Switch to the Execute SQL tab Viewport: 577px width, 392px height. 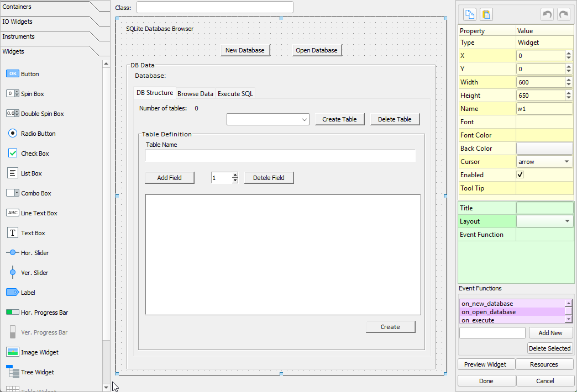pyautogui.click(x=235, y=93)
